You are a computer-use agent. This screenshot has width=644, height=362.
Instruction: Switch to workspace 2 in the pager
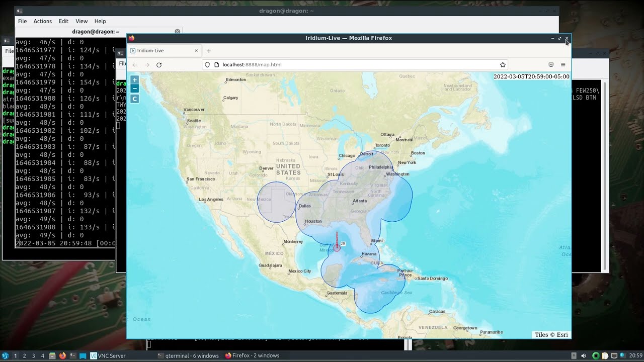(24, 356)
